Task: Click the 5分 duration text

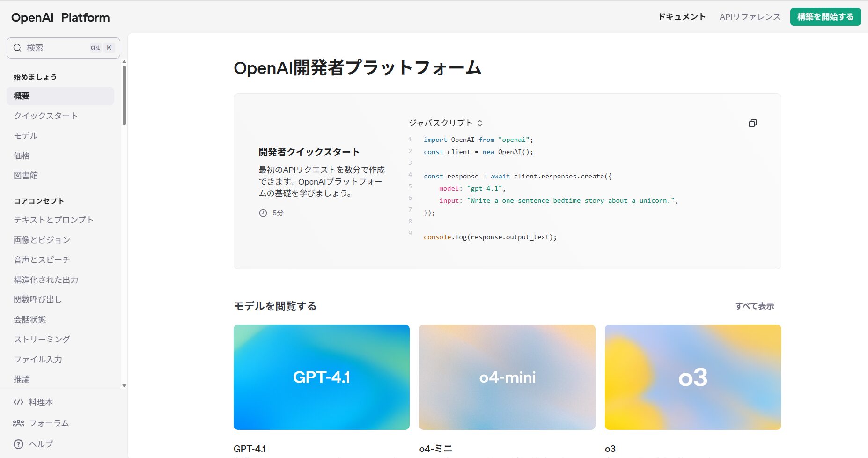Action: 278,213
